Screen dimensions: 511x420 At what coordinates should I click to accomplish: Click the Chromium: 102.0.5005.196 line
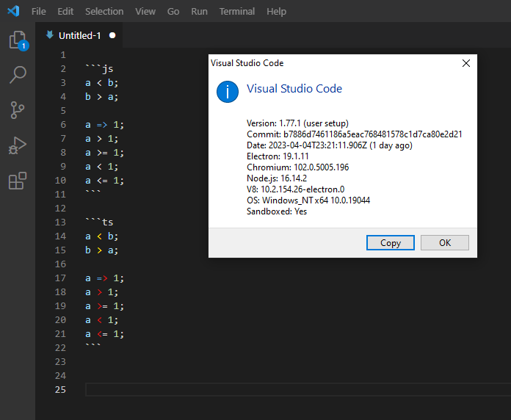(x=298, y=167)
